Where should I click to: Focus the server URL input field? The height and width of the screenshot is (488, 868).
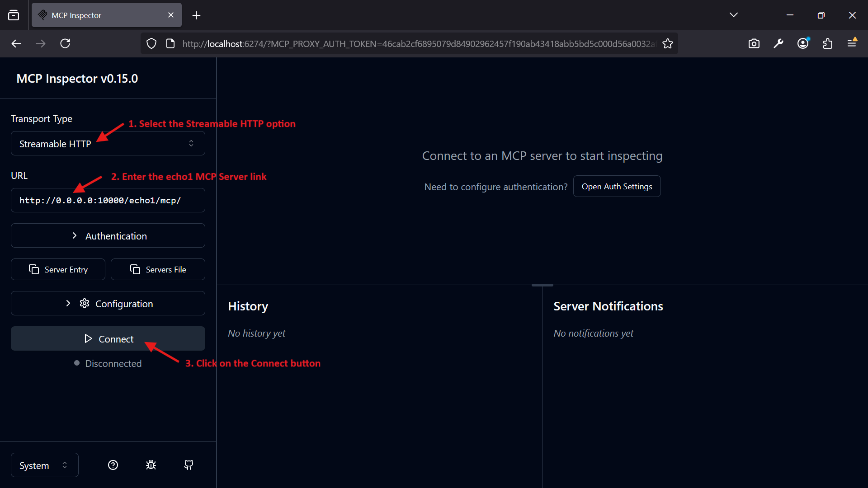(108, 201)
